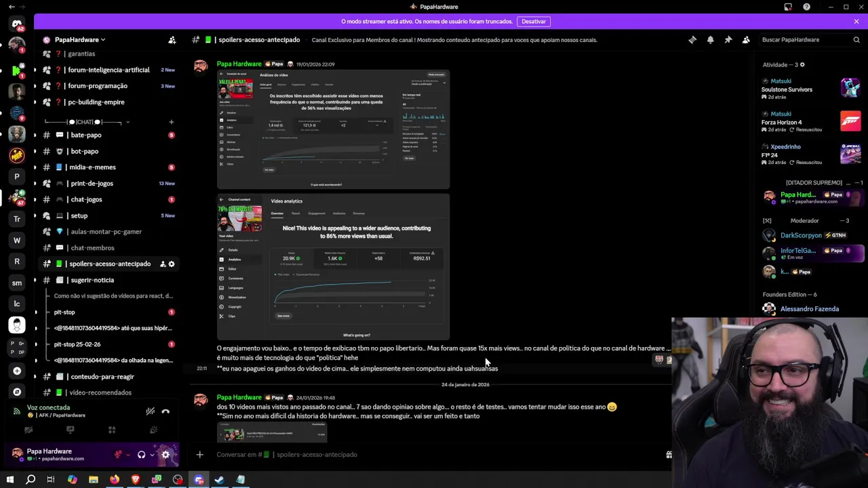
Task: Open microphone input options arrow
Action: (128, 455)
